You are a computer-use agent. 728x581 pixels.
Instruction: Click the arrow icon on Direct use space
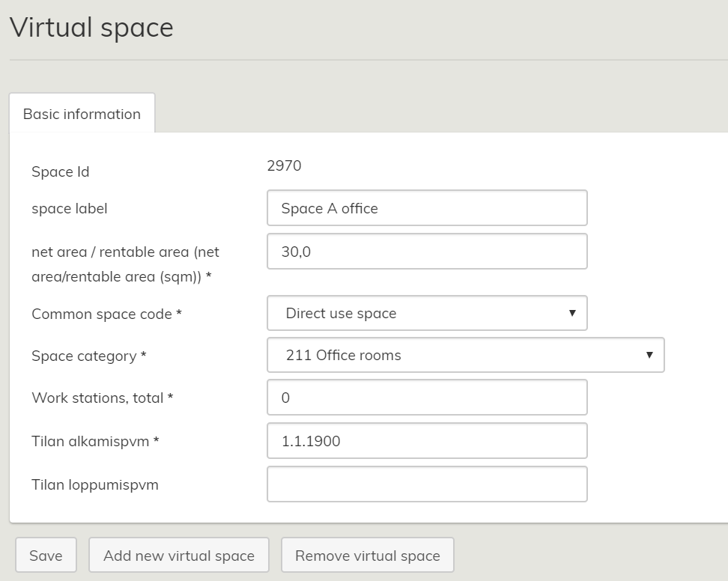pos(572,313)
